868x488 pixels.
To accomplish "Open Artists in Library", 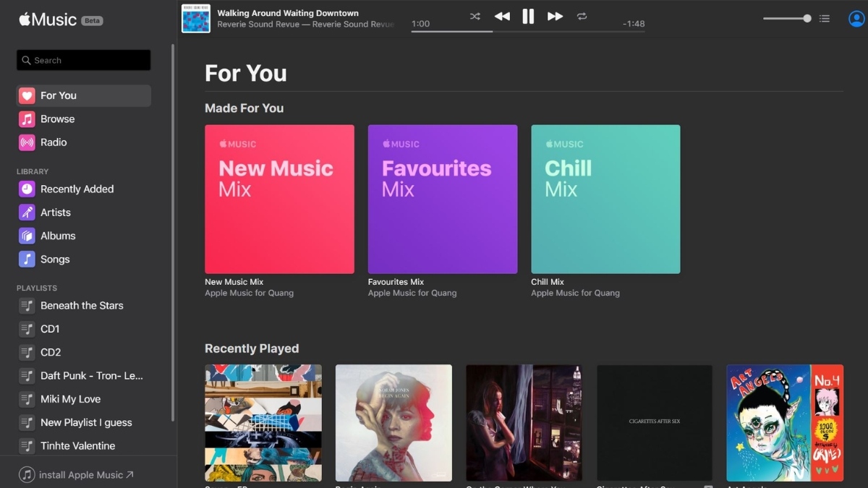I will (x=84, y=213).
